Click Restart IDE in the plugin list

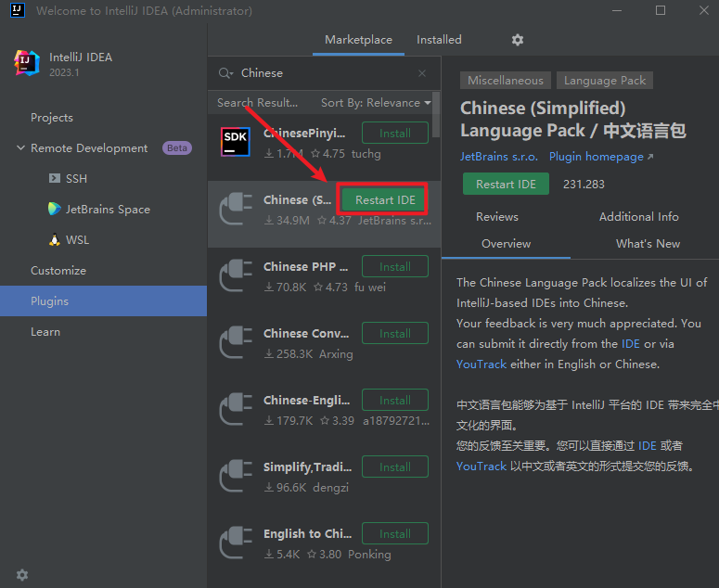[385, 199]
